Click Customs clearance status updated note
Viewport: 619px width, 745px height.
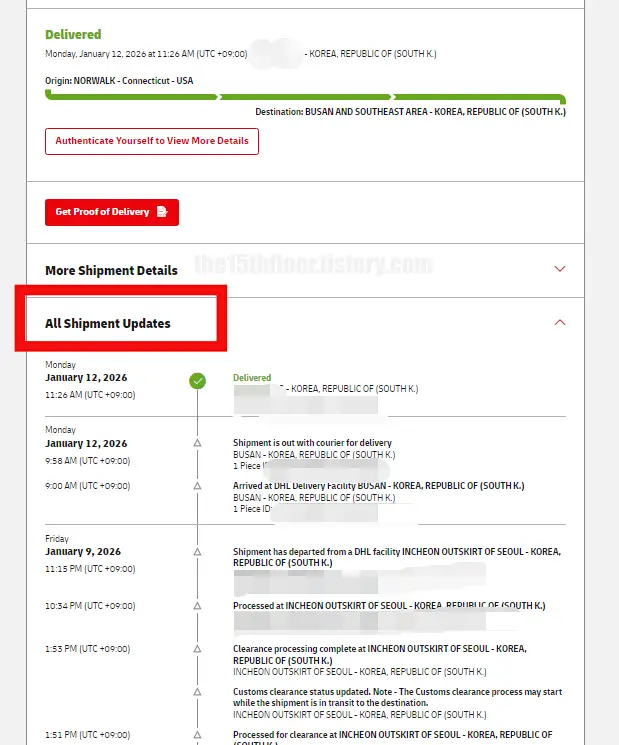[397, 697]
